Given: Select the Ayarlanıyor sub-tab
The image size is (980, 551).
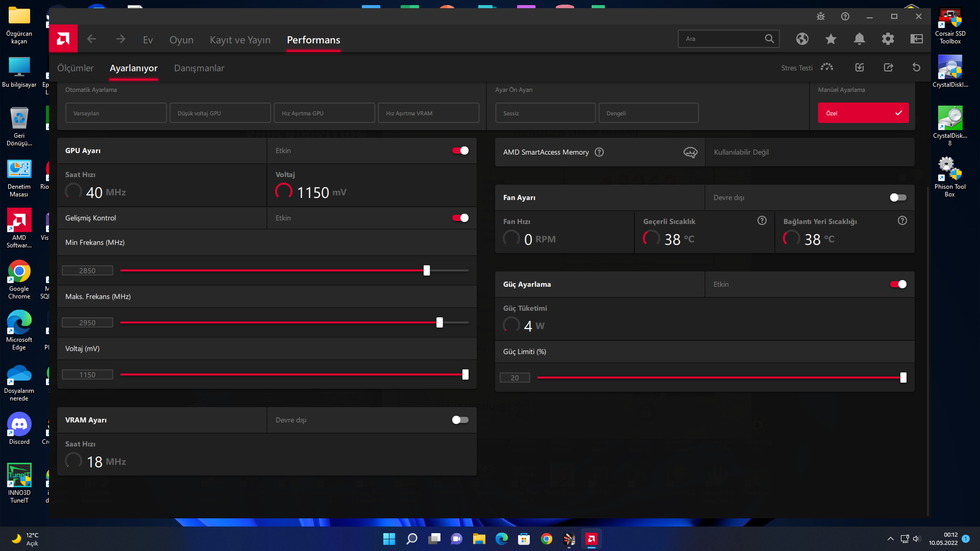Looking at the screenshot, I should click(x=134, y=68).
